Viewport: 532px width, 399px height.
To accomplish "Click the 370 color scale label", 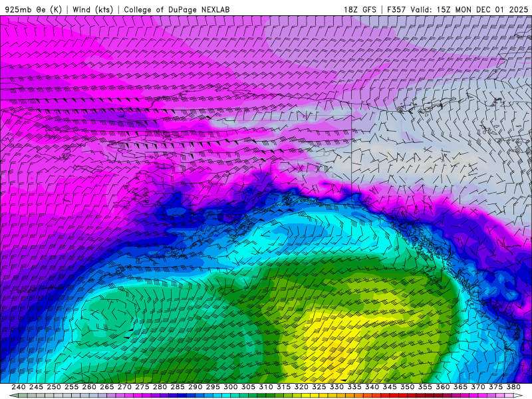I will coord(478,387).
